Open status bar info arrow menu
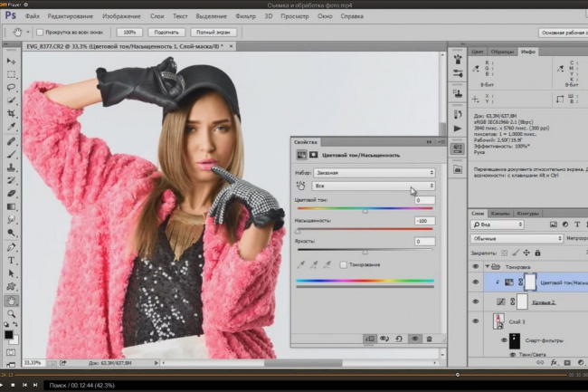 point(156,363)
